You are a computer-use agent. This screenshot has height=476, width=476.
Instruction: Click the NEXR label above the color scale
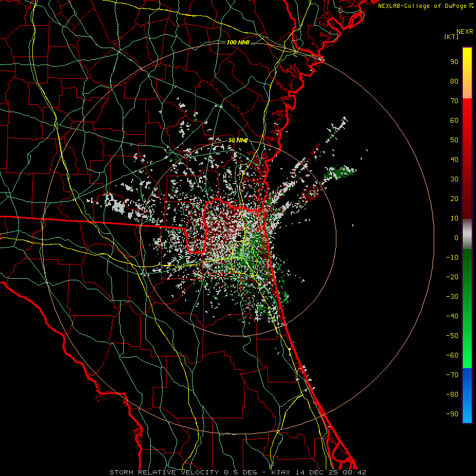click(465, 32)
